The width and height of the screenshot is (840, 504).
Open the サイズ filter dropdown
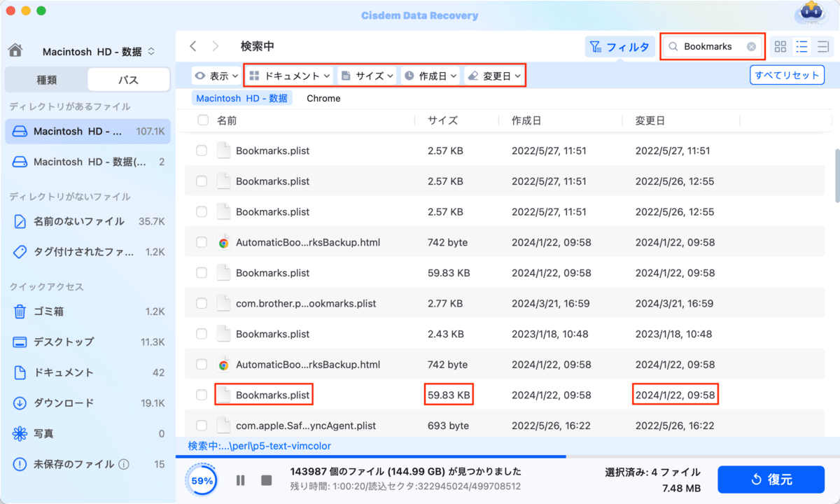(x=367, y=76)
